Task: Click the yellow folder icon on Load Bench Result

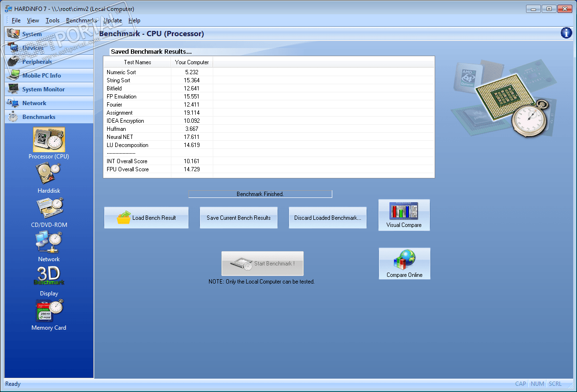Action: tap(124, 217)
